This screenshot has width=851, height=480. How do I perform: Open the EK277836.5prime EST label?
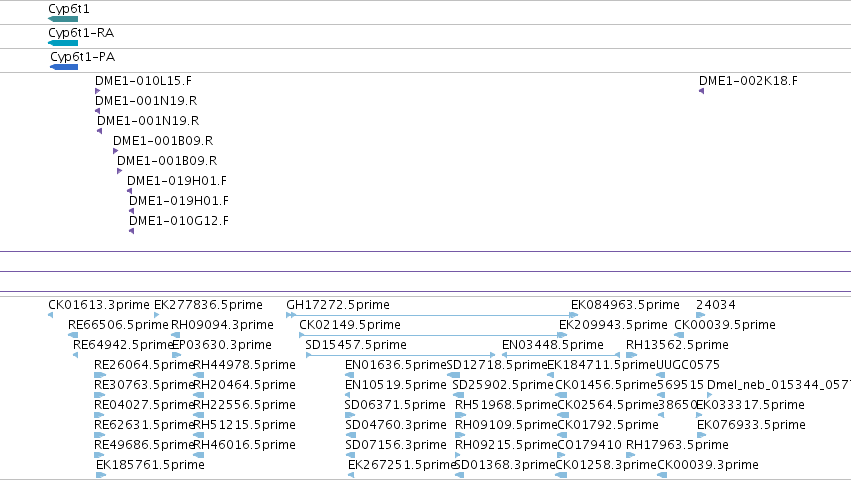tap(208, 305)
